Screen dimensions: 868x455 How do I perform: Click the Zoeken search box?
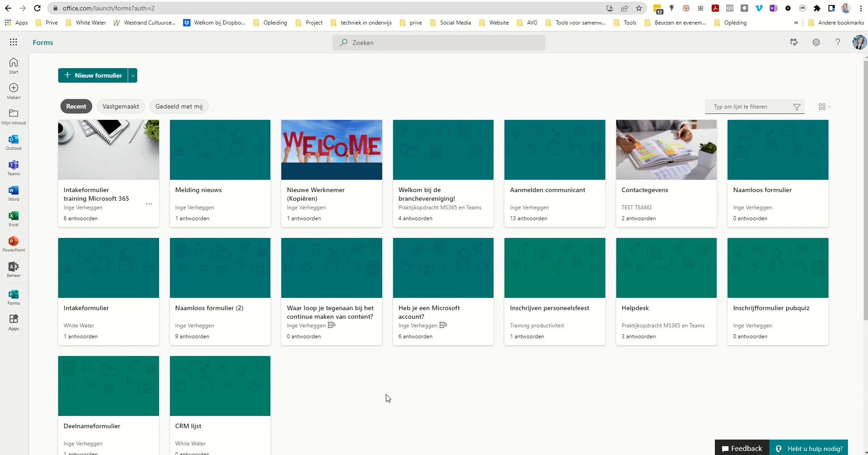pyautogui.click(x=439, y=43)
